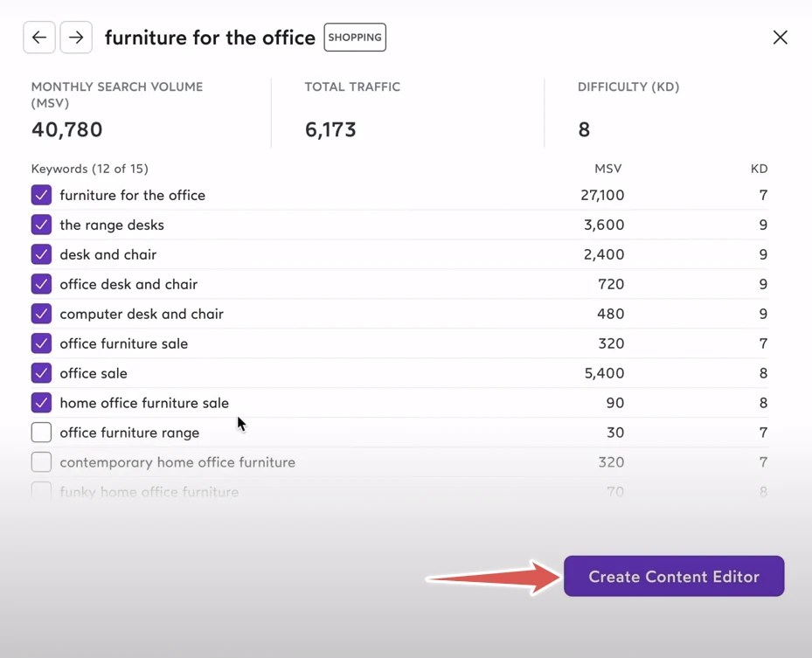
Task: Uncheck 'office furniture sale' keyword
Action: (41, 343)
